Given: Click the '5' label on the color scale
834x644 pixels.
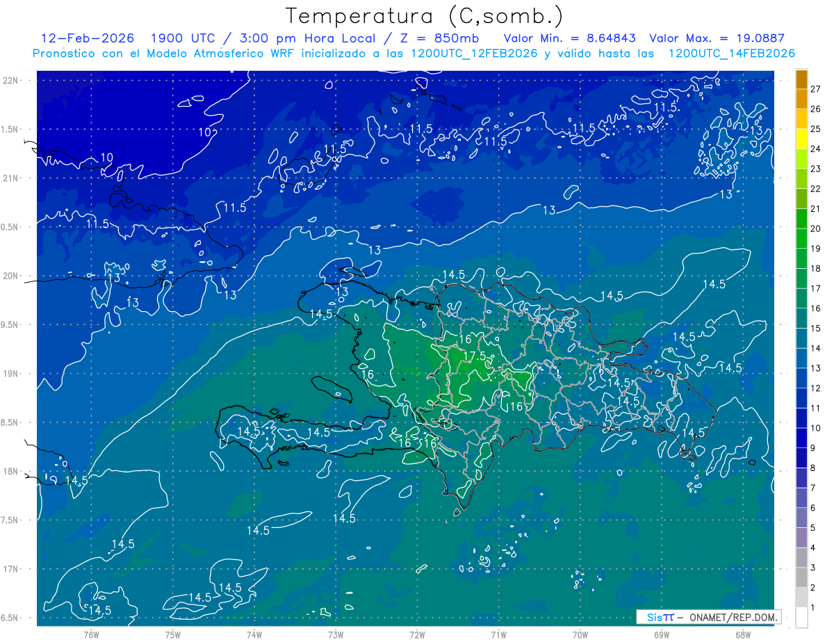Looking at the screenshot, I should click(x=813, y=528).
